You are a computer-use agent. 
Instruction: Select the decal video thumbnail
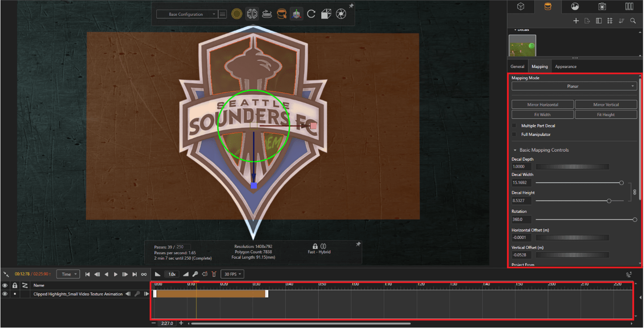522,46
